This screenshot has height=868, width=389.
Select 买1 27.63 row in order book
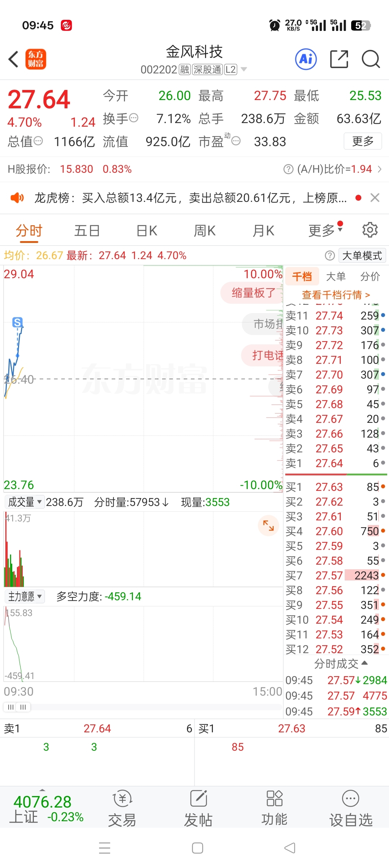click(335, 487)
